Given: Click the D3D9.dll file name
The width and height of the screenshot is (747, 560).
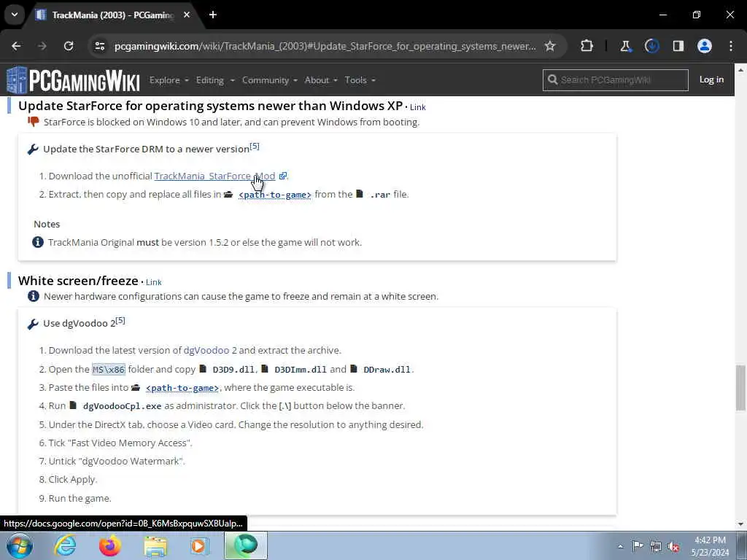Looking at the screenshot, I should (x=233, y=370).
